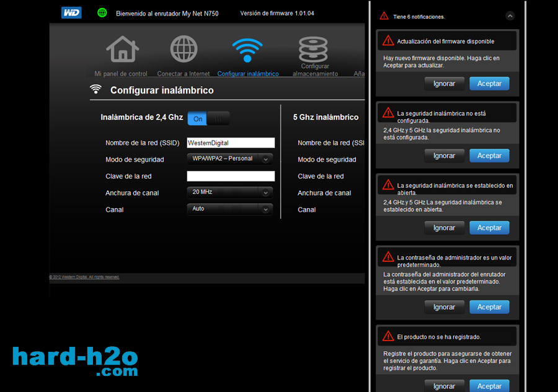Click 'El producto no se ha registrado.' title
The width and height of the screenshot is (558, 392).
coord(439,337)
